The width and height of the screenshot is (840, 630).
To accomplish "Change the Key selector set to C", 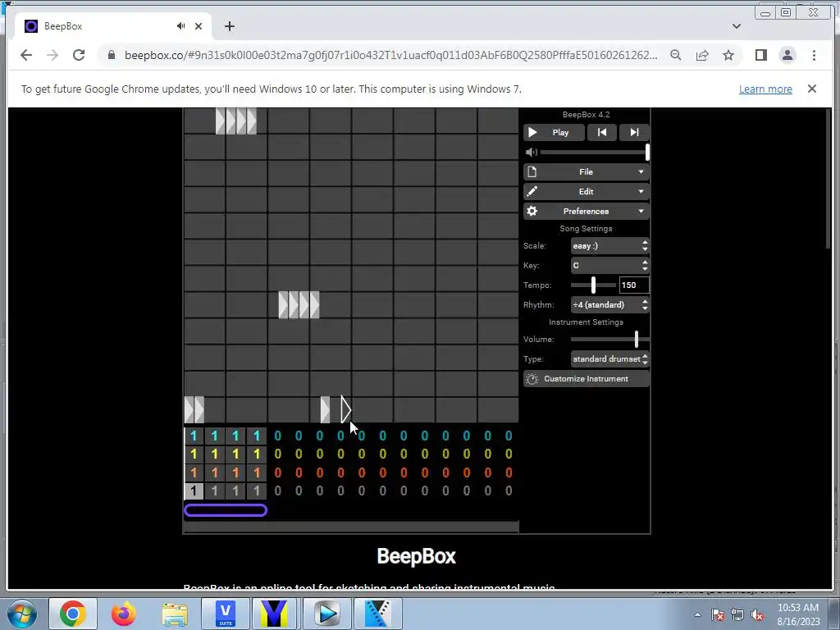I will tap(610, 266).
